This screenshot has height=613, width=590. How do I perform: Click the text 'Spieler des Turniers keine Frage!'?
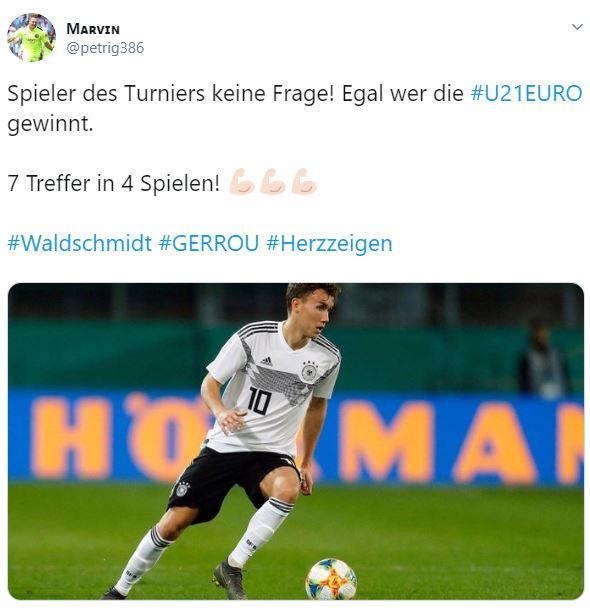[x=171, y=94]
